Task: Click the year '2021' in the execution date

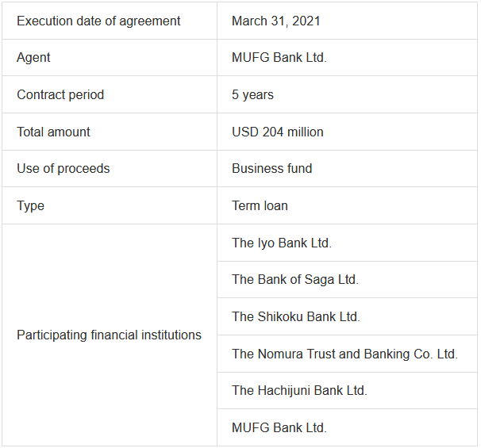Action: [306, 21]
